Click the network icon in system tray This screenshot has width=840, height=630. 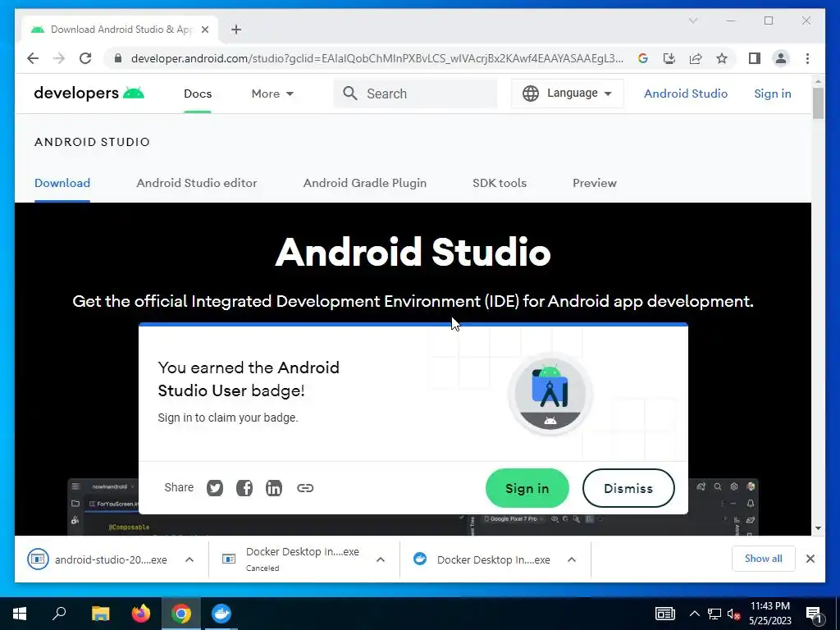[714, 614]
